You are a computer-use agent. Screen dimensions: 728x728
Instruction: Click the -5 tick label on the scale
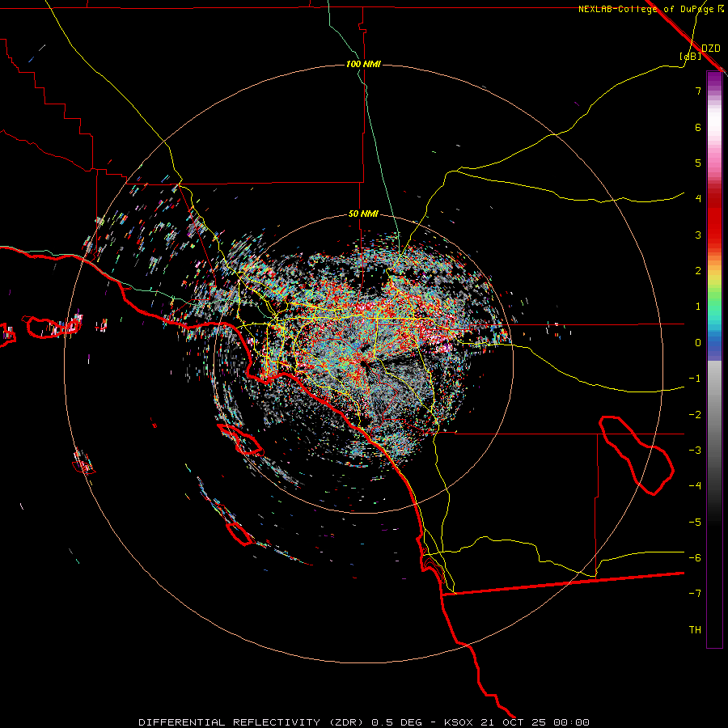695,523
